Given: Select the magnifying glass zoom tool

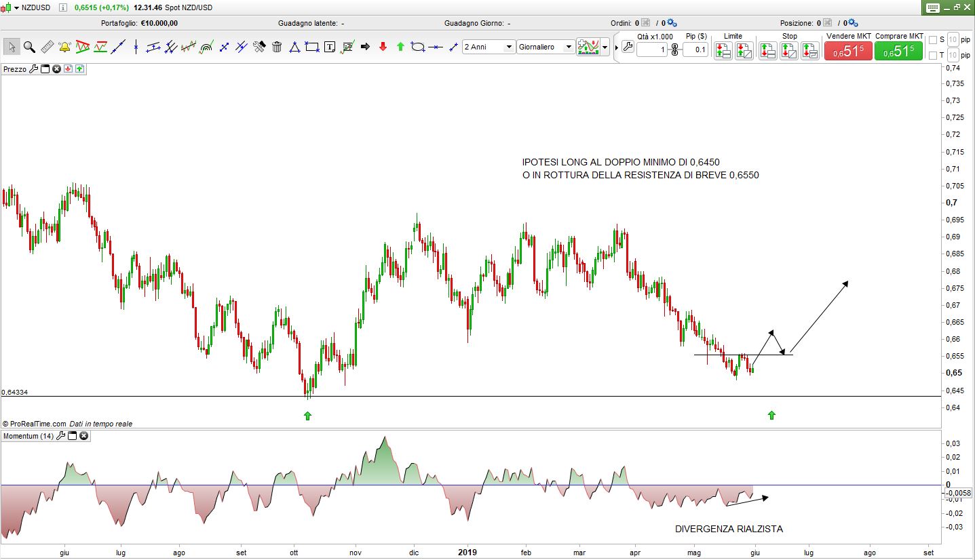Looking at the screenshot, I should pos(29,47).
